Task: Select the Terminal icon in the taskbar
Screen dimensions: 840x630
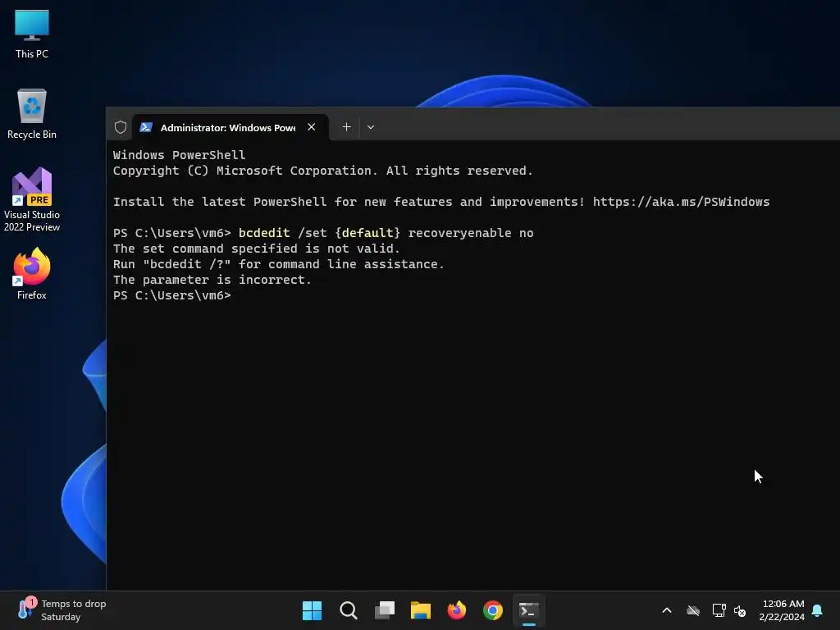Action: click(529, 610)
